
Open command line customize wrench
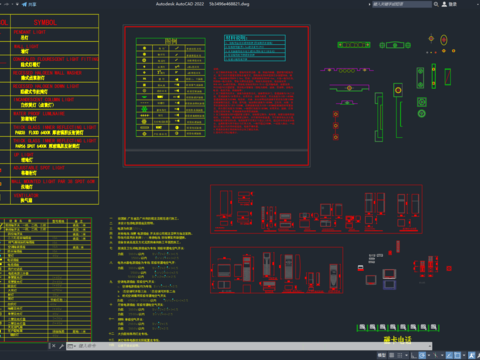(61, 346)
